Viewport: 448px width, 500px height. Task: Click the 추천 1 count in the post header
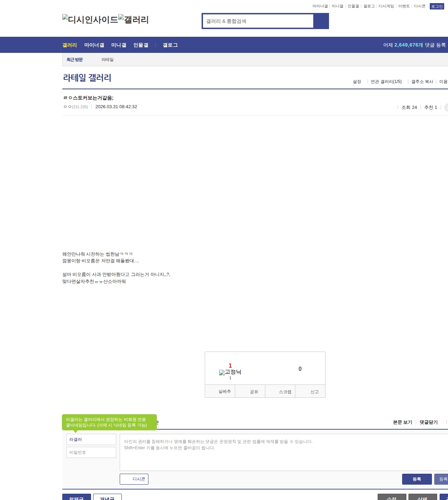tap(430, 107)
